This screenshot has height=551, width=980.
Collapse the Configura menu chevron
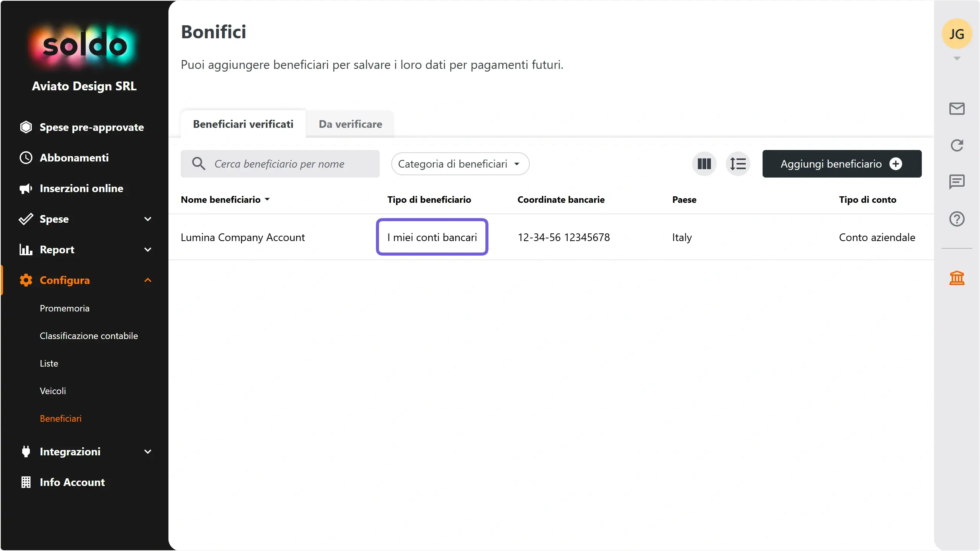pos(148,280)
